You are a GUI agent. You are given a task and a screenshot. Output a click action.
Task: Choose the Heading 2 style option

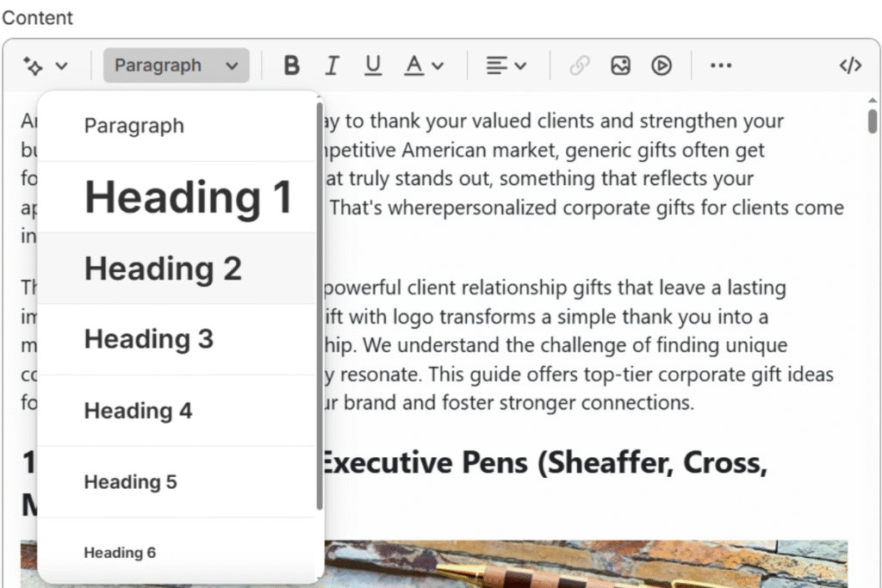point(163,269)
